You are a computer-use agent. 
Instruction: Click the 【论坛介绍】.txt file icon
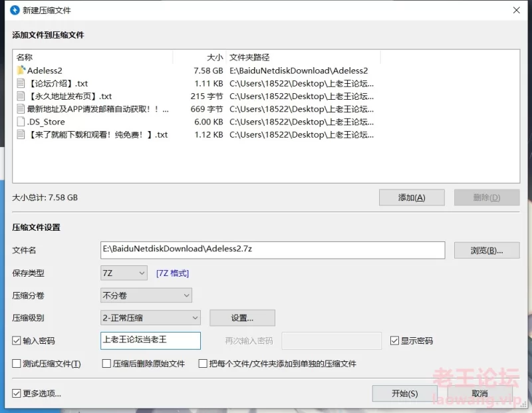click(x=21, y=83)
